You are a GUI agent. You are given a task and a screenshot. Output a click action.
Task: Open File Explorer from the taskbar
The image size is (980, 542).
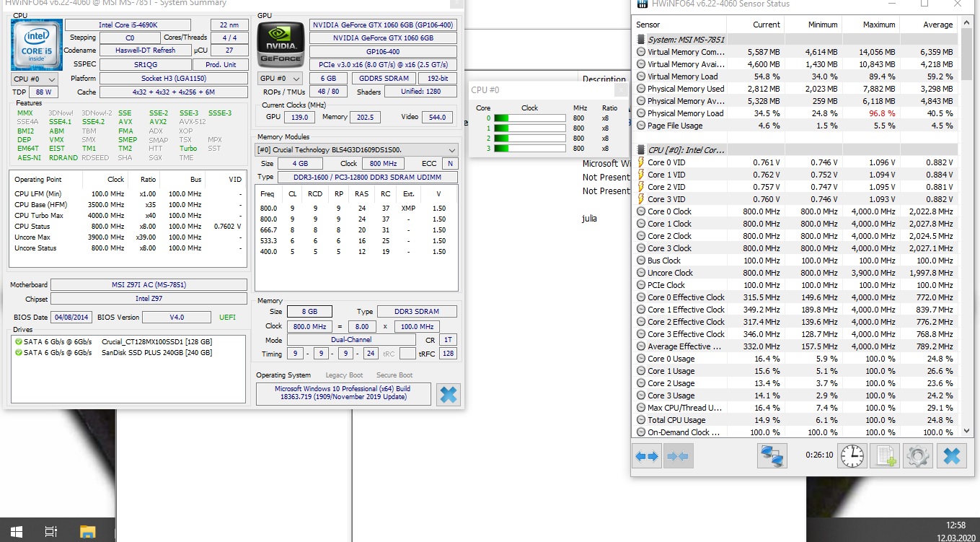click(87, 532)
